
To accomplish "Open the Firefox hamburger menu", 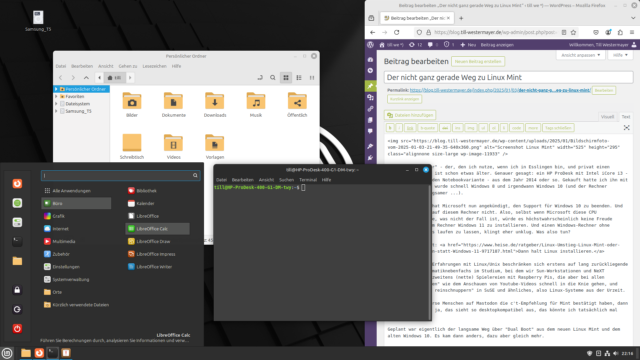I will coord(632,32).
